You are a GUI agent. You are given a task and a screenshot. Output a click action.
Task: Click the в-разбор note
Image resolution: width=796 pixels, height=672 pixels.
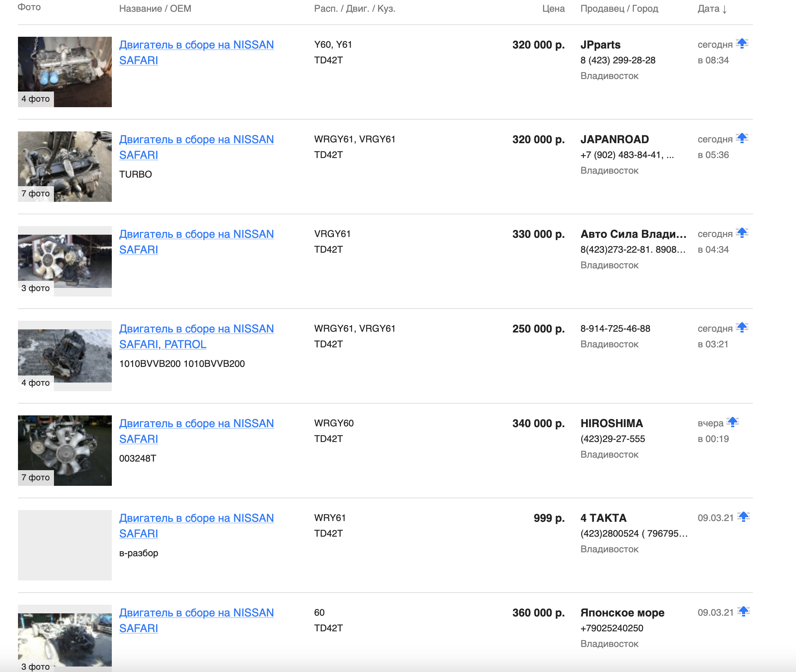(138, 553)
